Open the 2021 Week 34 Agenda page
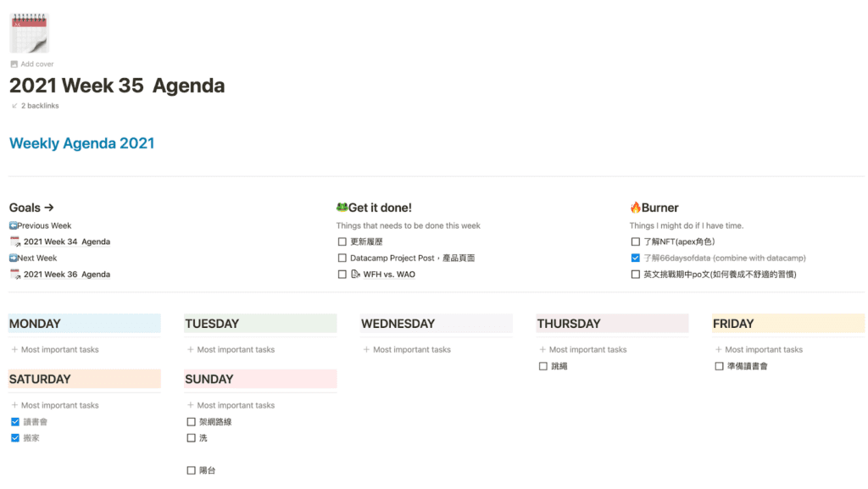 [66, 242]
